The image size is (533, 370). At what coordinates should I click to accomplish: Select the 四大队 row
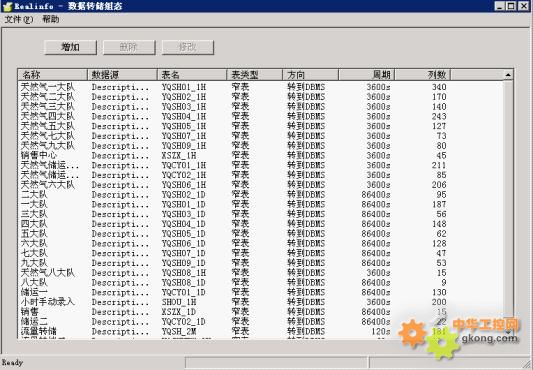pyautogui.click(x=260, y=224)
